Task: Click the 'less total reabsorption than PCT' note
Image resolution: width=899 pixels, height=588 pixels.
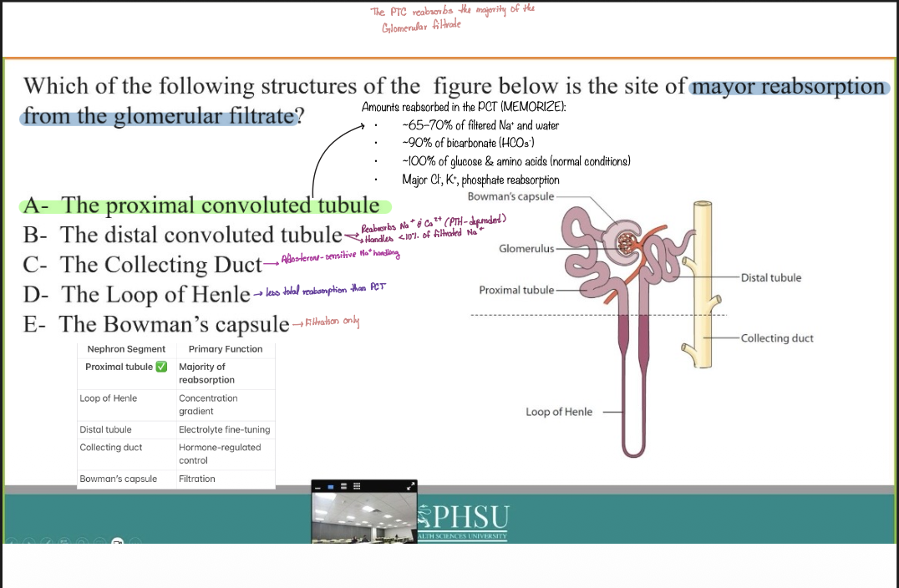Action: (x=326, y=290)
